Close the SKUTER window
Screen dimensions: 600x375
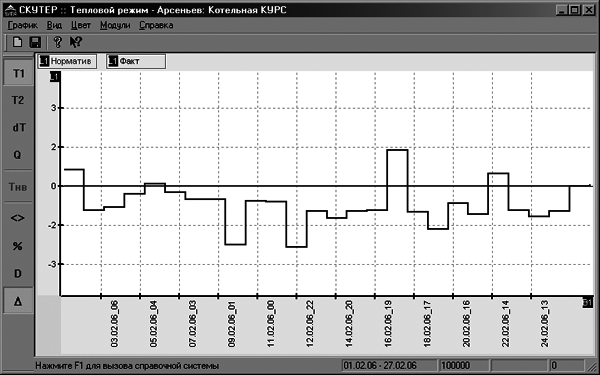point(589,10)
